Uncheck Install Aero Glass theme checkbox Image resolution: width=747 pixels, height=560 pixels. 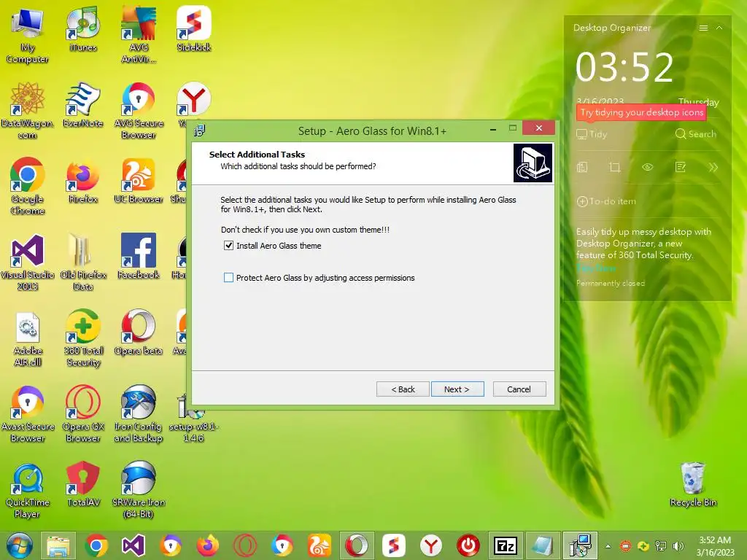pyautogui.click(x=228, y=246)
